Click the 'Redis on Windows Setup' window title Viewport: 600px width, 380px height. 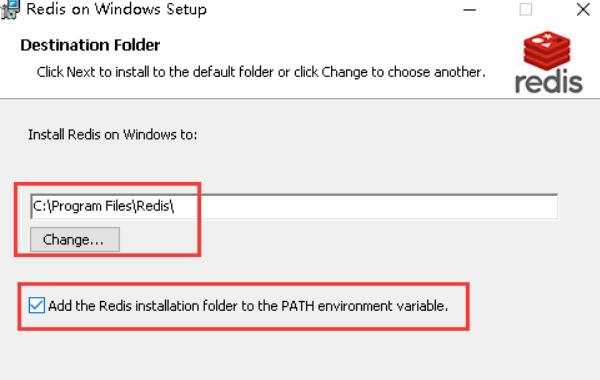[x=116, y=9]
